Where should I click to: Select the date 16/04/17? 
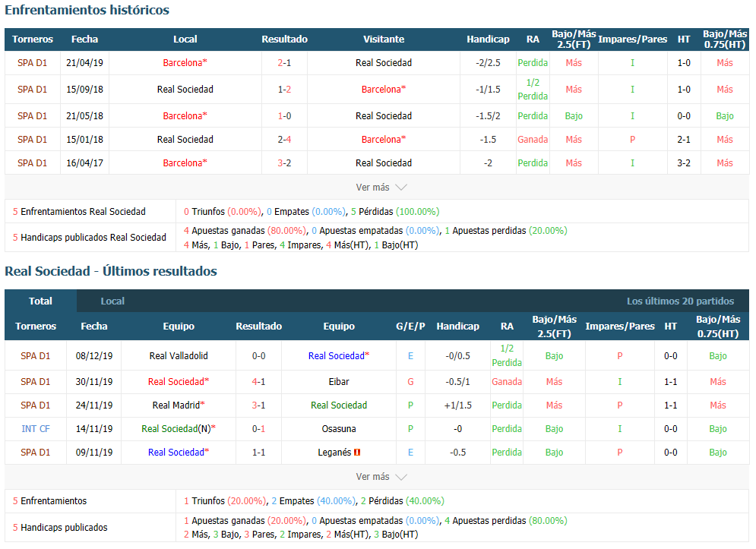85,163
